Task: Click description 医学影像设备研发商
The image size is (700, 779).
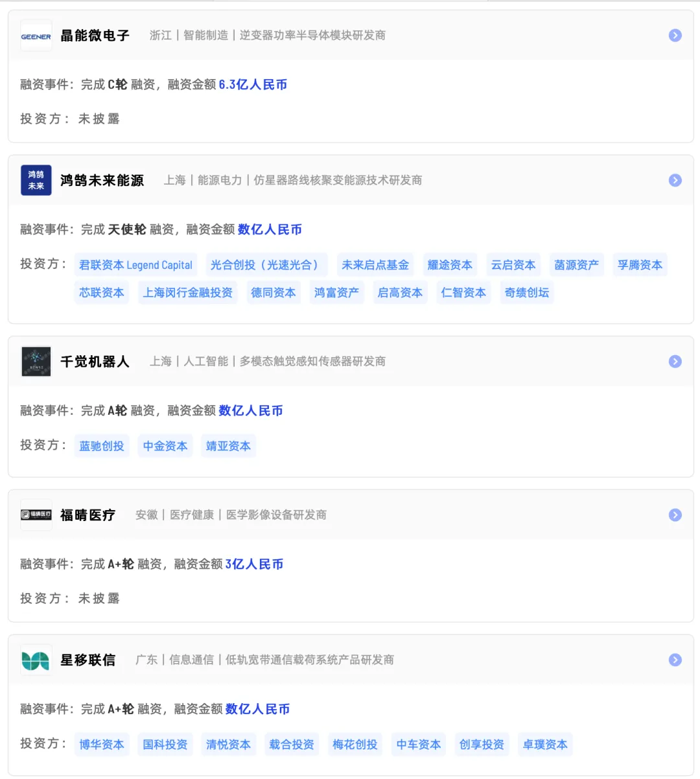Action: (x=276, y=515)
